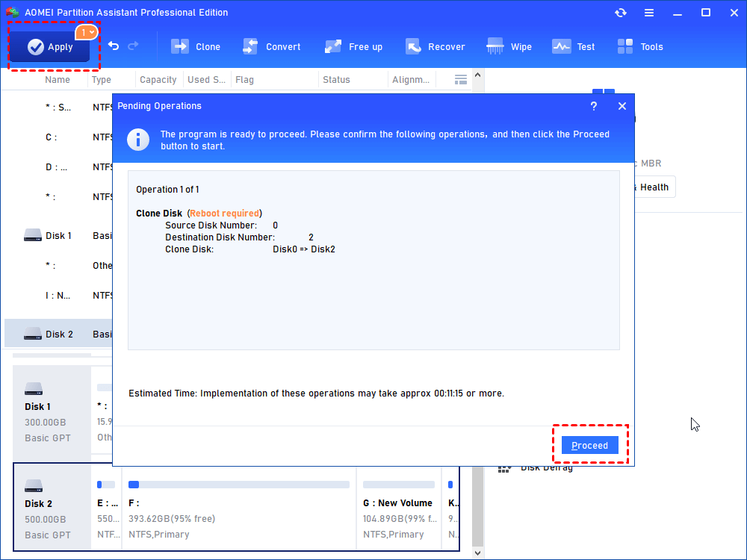Image resolution: width=747 pixels, height=560 pixels.
Task: Click the Undo arrow icon
Action: click(x=114, y=46)
